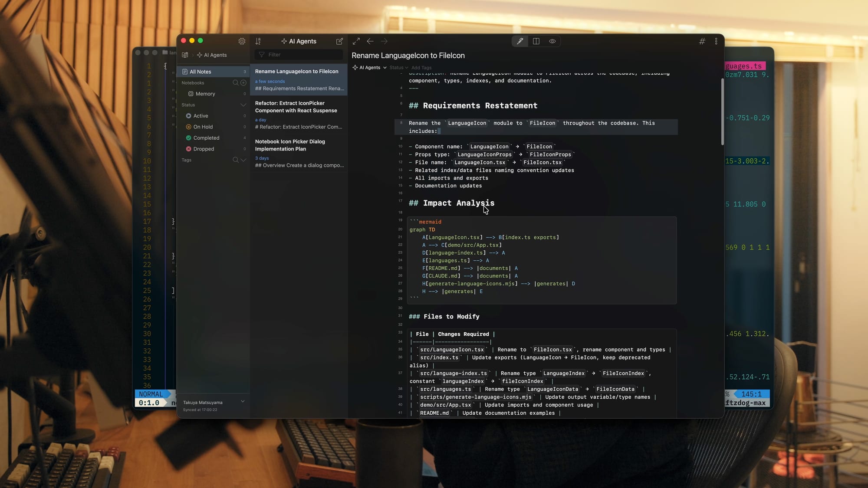The width and height of the screenshot is (868, 488).
Task: Open the note Status dropdown
Action: 398,68
